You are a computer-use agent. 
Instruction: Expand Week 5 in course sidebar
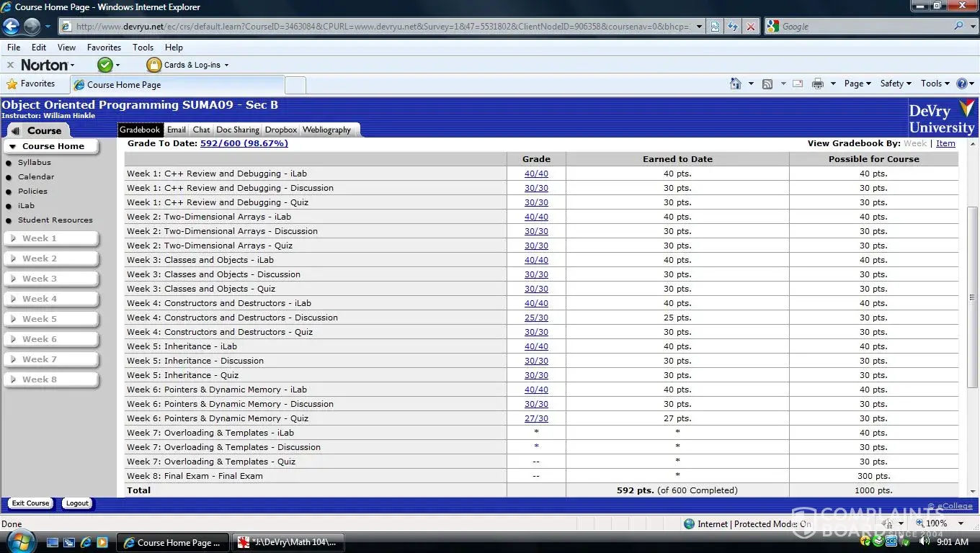(50, 319)
